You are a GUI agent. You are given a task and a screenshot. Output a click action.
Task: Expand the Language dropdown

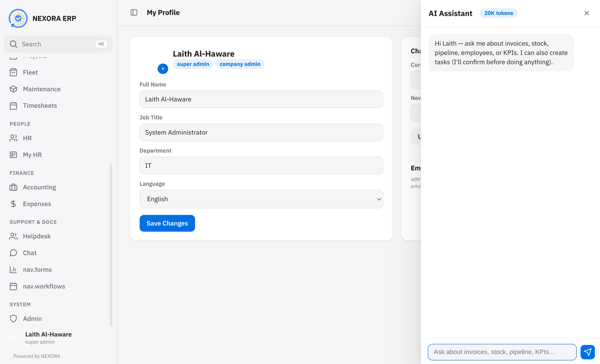pyautogui.click(x=261, y=199)
